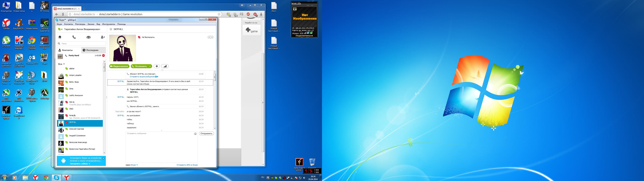Click the volume icon in system tray
The image size is (644, 181).
pyautogui.click(x=304, y=178)
